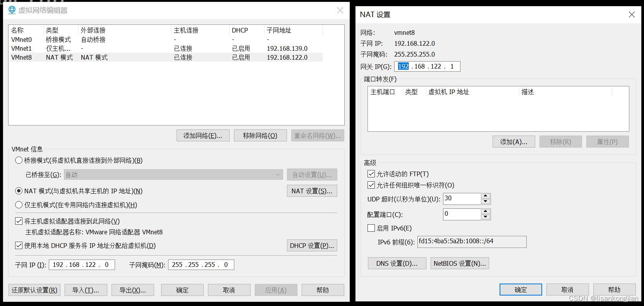Image resolution: width=644 pixels, height=306 pixels.
Task: Click 帮助 in NAT 设置 dialog
Action: coord(615,290)
